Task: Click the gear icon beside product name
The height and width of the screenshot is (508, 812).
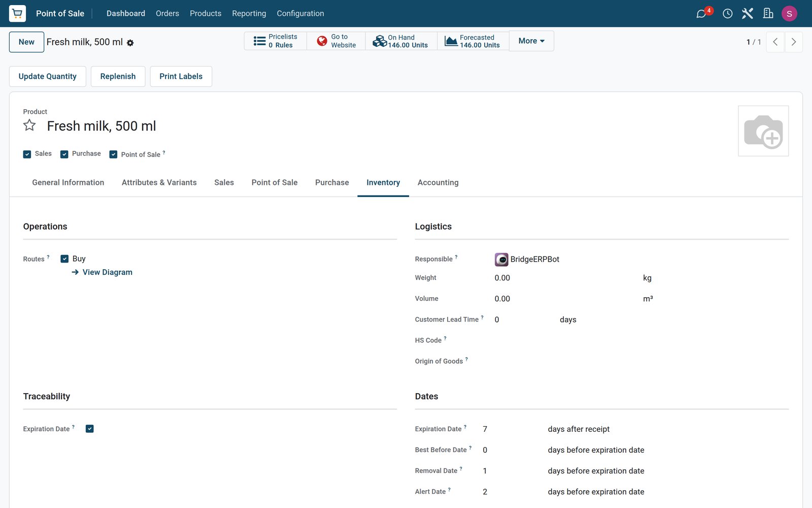Action: [130, 43]
